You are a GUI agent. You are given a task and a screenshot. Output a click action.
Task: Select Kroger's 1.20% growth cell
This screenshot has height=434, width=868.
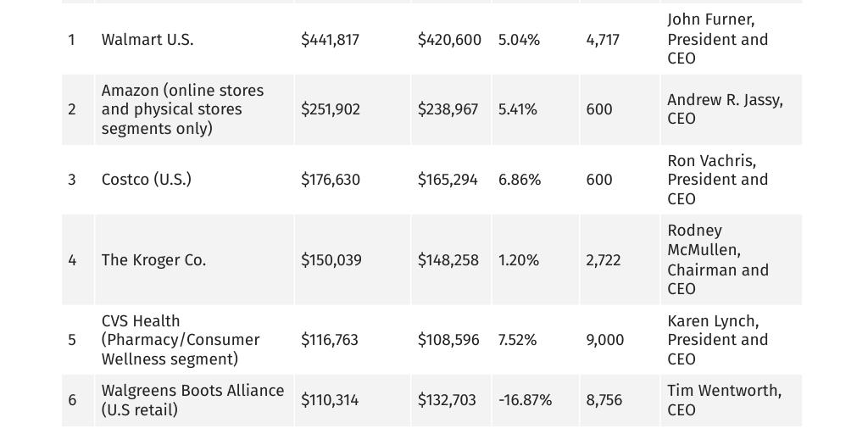click(x=519, y=260)
